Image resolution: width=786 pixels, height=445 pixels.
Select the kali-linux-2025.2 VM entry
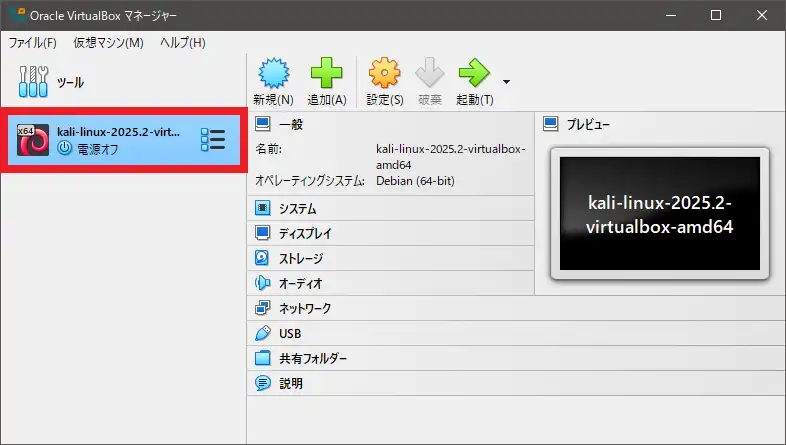click(124, 140)
